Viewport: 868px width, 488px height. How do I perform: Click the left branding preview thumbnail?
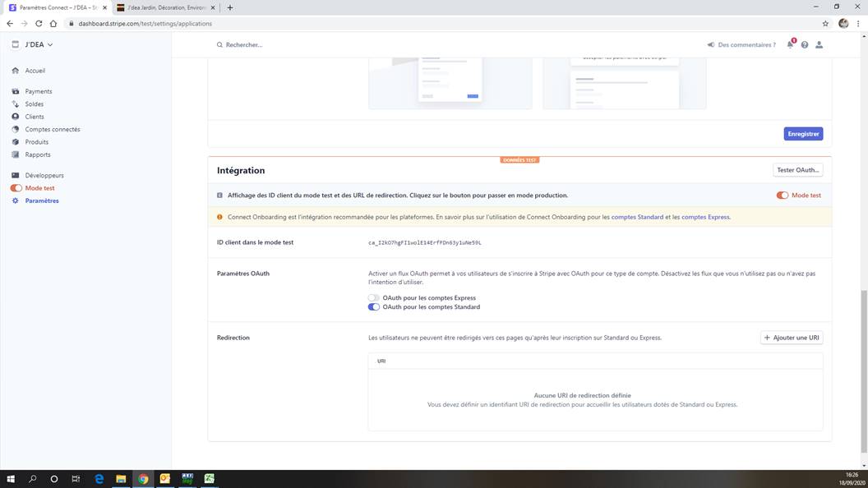(x=450, y=83)
